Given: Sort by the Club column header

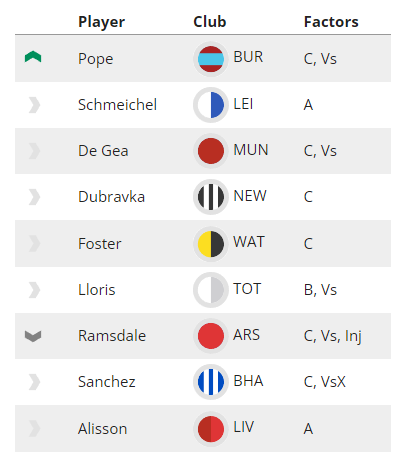Looking at the screenshot, I should tap(210, 22).
